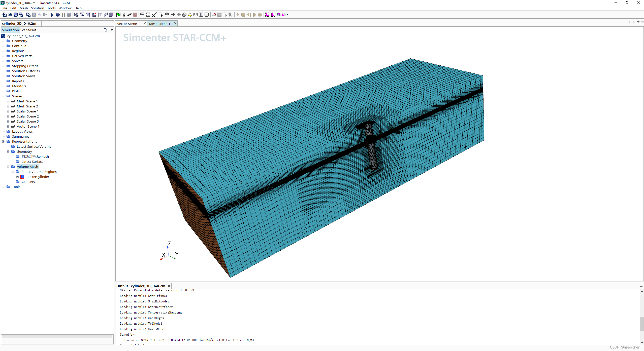
Task: Click the Save simulation floppy icon
Action: coord(16,15)
